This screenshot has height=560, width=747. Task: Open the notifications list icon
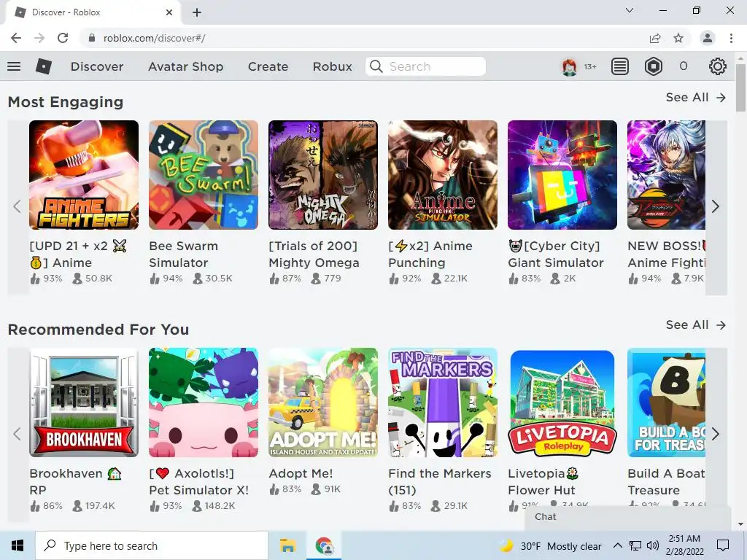[620, 66]
